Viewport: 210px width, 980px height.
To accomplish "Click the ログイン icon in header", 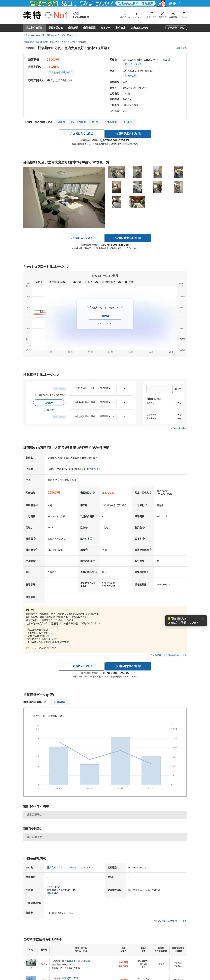I will tap(183, 15).
